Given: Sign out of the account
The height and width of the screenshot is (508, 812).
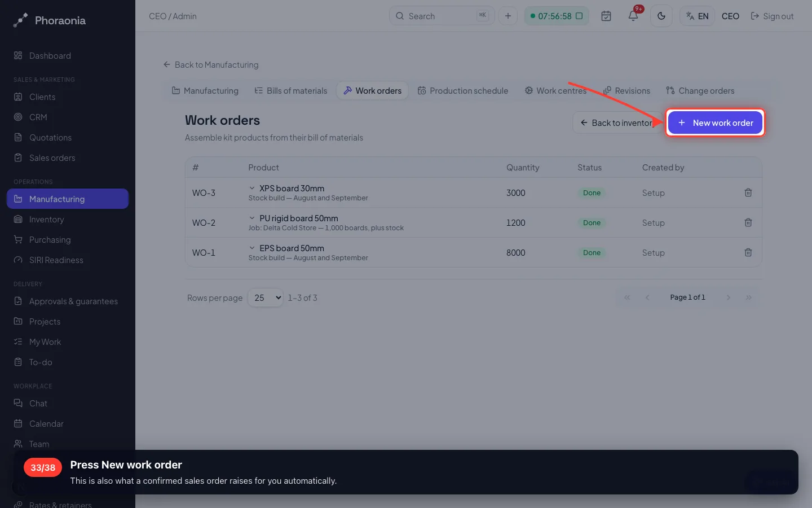Looking at the screenshot, I should pos(772,16).
